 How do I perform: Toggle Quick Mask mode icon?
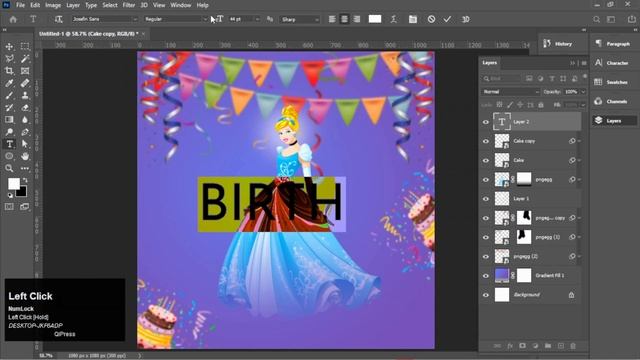[9, 207]
